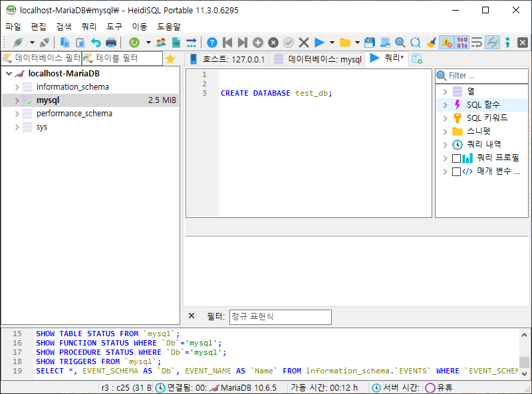
Task: Switch to the 쿼리* tab
Action: [387, 58]
